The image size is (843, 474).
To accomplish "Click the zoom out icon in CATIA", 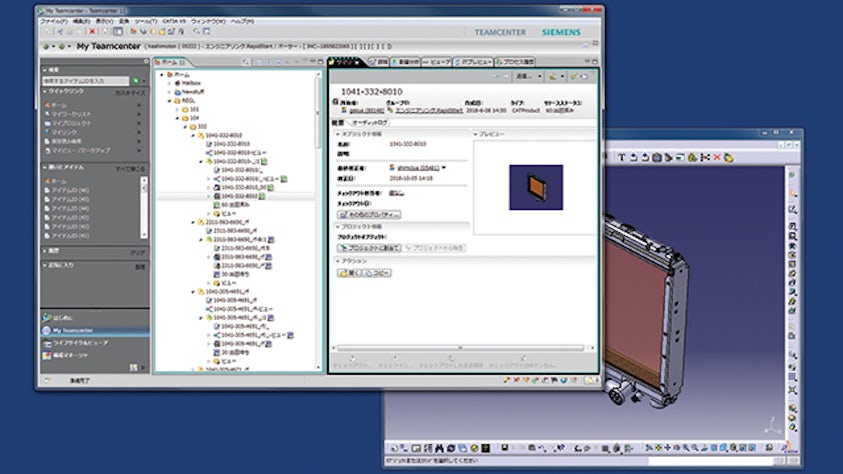I will pos(695,448).
